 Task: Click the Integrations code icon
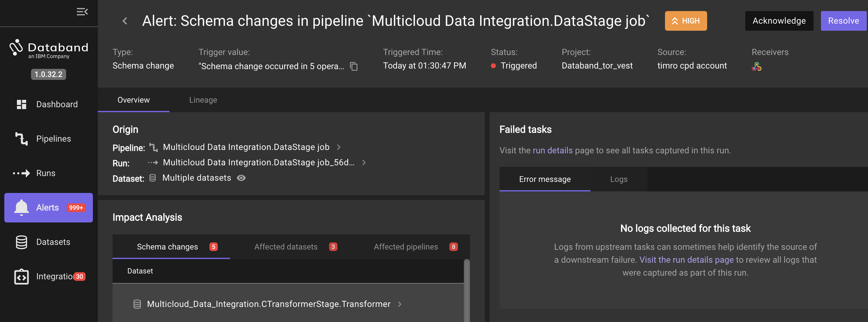(22, 277)
